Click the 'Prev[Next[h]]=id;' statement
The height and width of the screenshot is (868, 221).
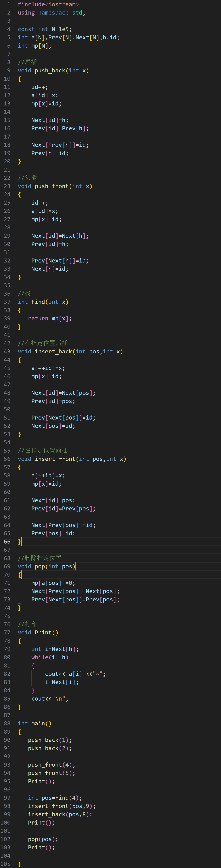60,261
